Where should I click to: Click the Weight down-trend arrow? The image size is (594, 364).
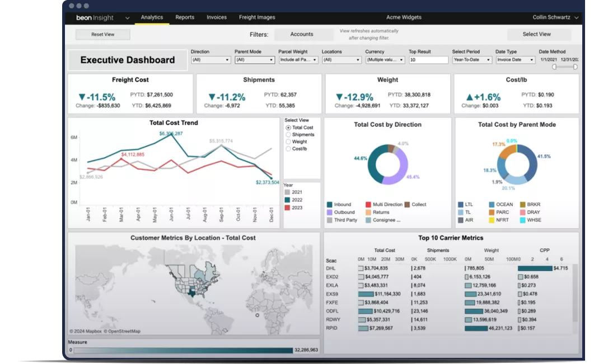339,97
